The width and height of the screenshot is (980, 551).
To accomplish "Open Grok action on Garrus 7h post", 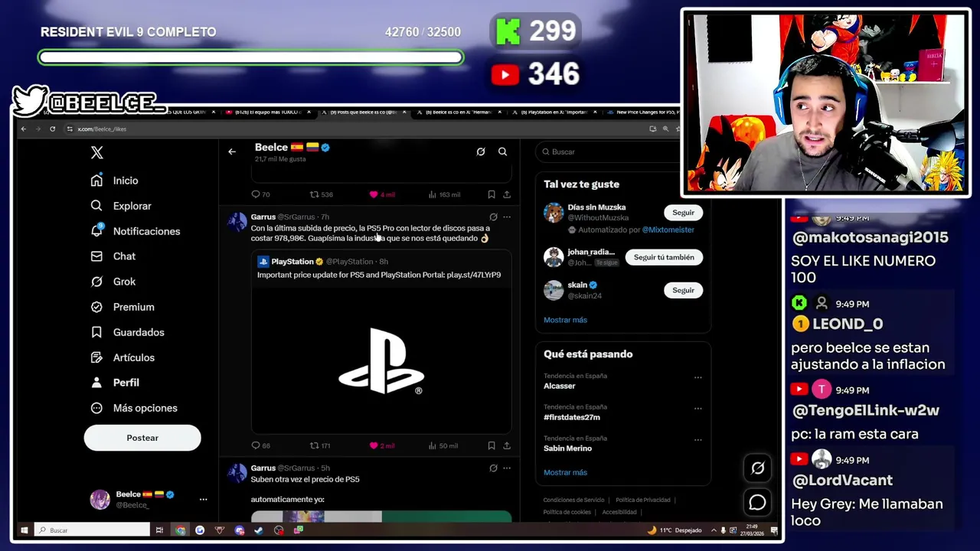I will coord(493,217).
